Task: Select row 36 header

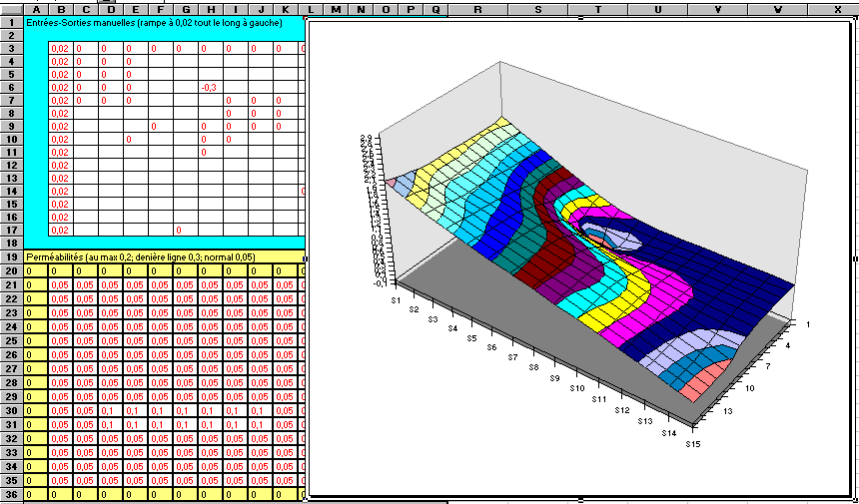Action: 12,494
